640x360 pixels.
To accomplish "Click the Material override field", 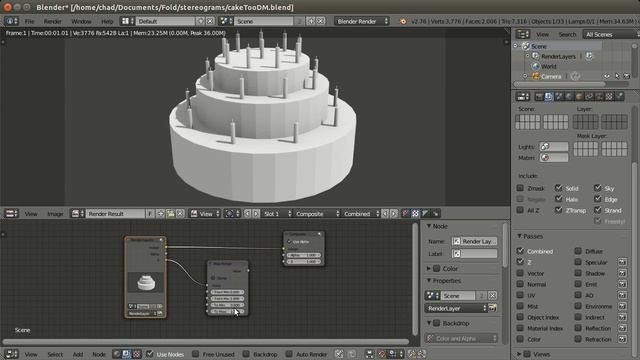I will click(553, 158).
